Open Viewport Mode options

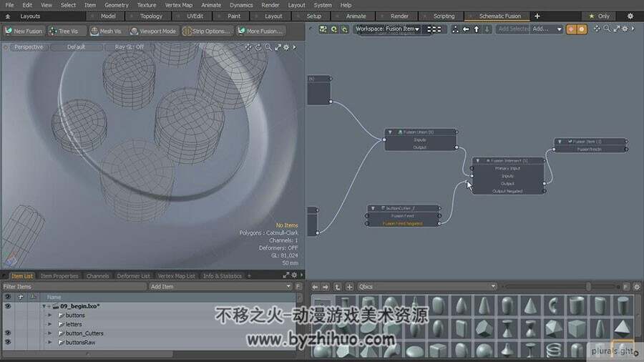(153, 31)
